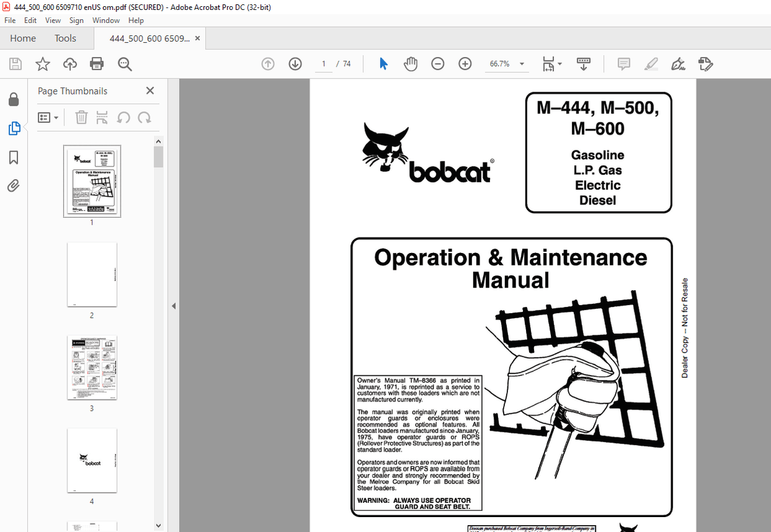Open the Comment sticky note tool
Screen dimensions: 771x532
(623, 64)
